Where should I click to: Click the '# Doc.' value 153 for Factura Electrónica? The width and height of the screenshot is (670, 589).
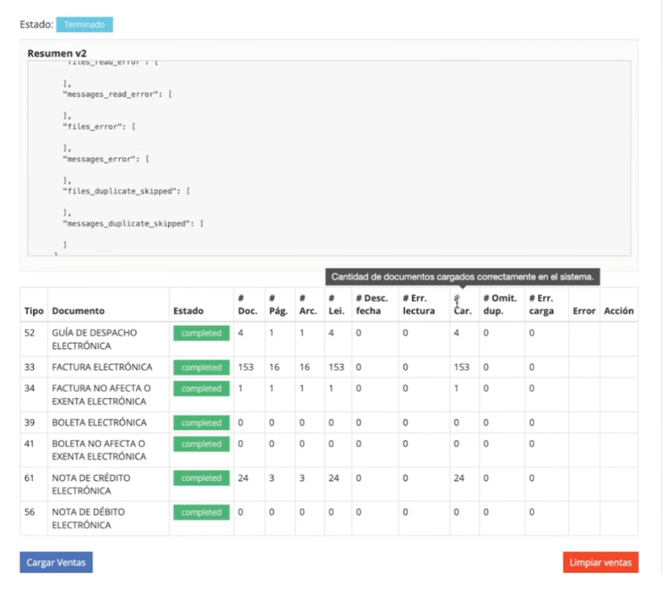click(x=246, y=367)
